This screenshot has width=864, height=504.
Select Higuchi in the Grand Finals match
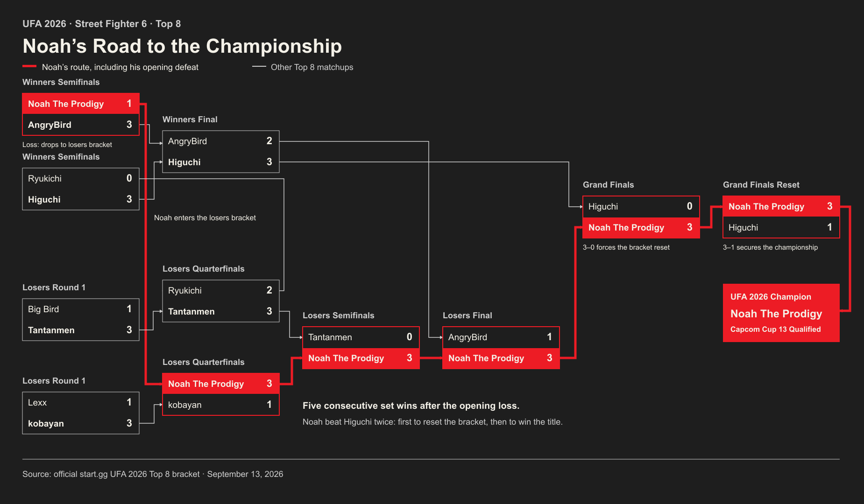[x=641, y=206]
